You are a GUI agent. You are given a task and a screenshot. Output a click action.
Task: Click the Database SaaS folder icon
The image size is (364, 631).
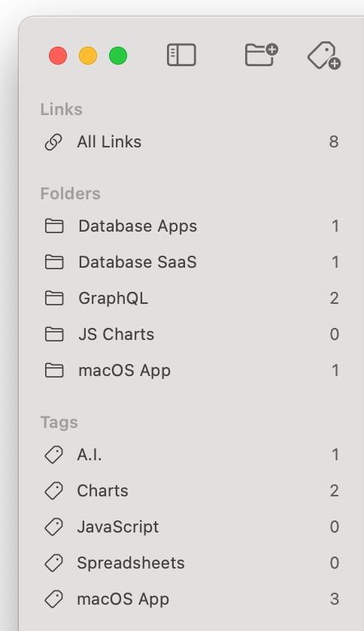coord(54,262)
